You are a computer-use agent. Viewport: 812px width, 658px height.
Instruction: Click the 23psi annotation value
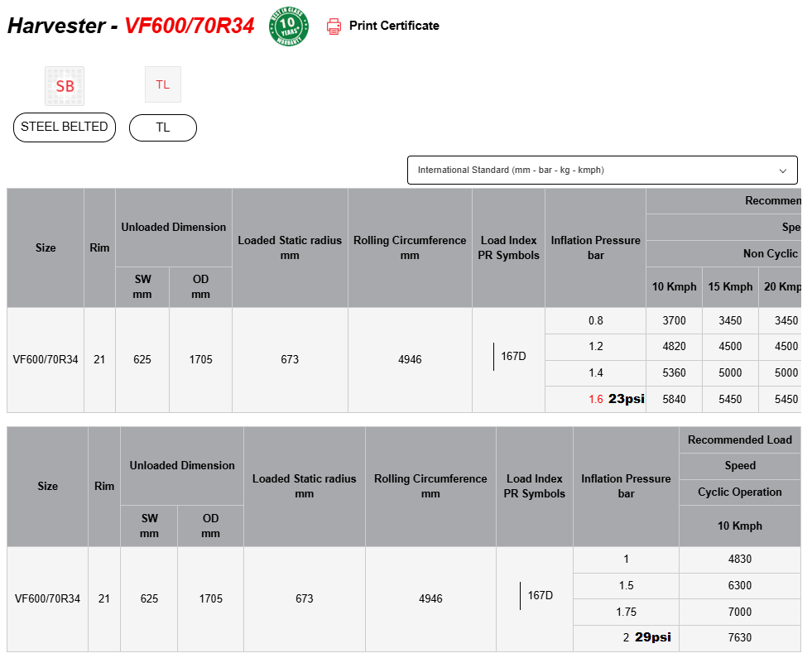[x=626, y=399]
